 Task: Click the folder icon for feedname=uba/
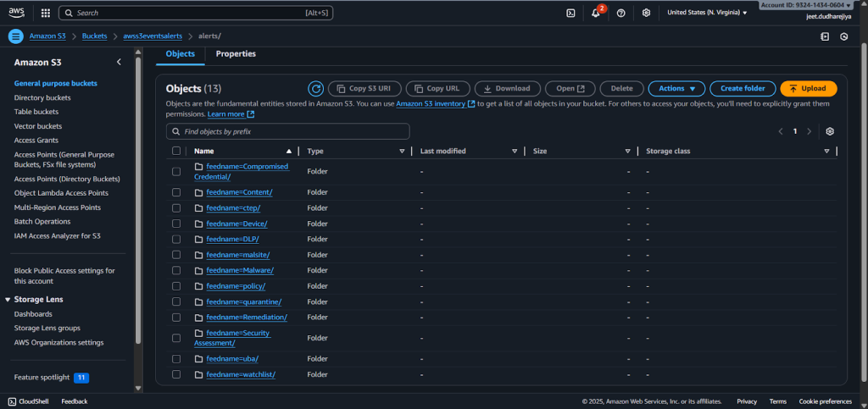(198, 359)
